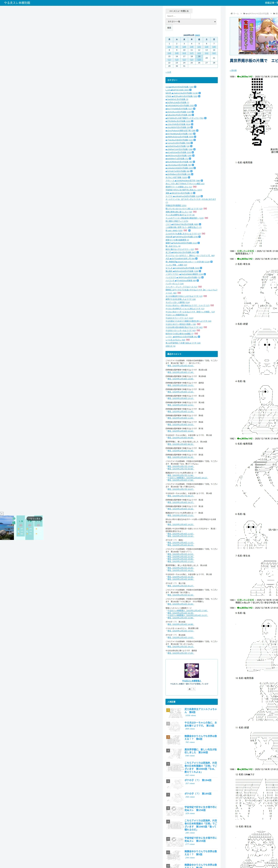Open the X (Twitter) profile icon
This screenshot has width=278, height=868.
click(194, 689)
